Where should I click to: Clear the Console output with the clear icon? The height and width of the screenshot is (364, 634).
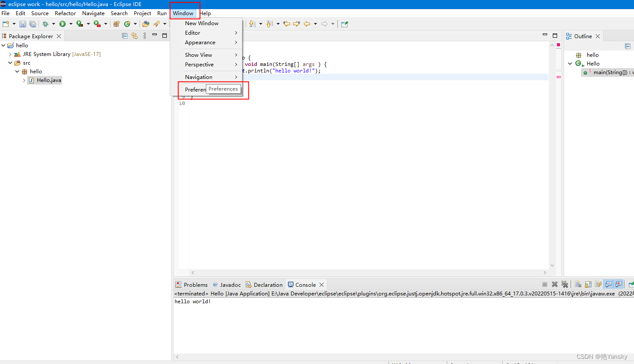[x=578, y=284]
